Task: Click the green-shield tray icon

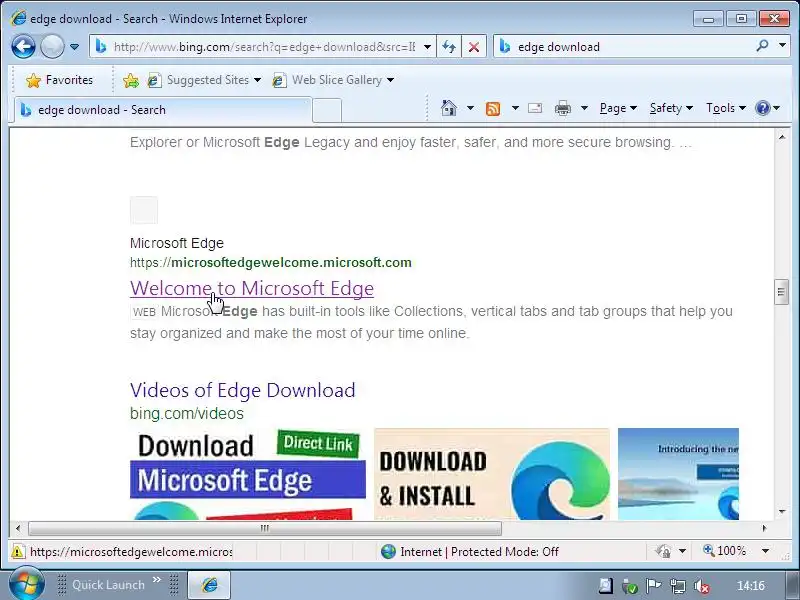Action: (x=630, y=586)
